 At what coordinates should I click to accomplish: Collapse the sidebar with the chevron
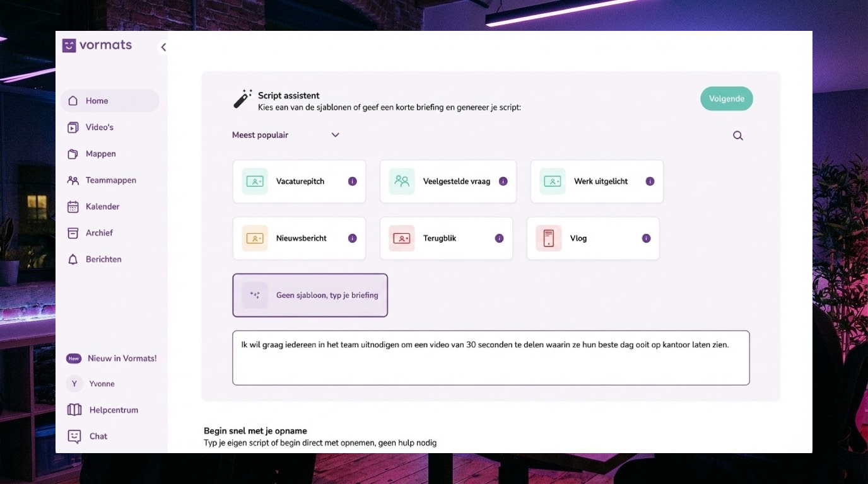163,47
